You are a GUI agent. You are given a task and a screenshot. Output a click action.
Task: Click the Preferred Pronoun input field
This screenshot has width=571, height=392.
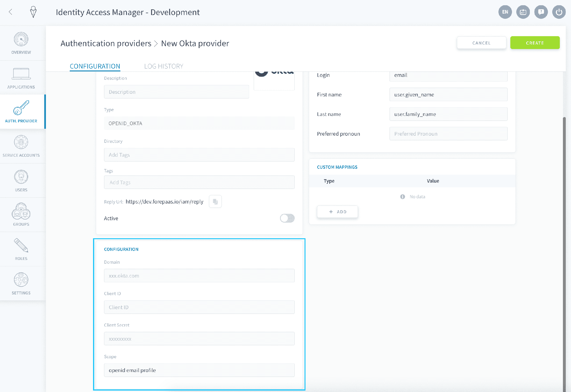(448, 134)
